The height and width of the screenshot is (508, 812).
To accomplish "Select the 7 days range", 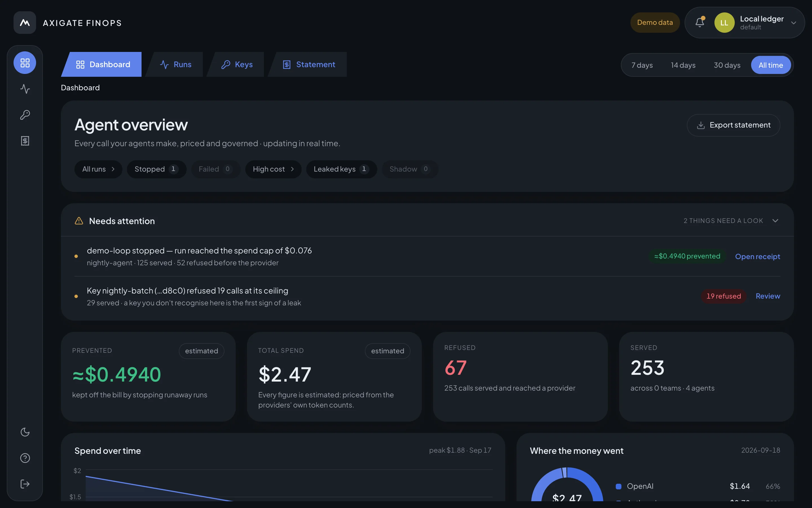I will tap(642, 65).
